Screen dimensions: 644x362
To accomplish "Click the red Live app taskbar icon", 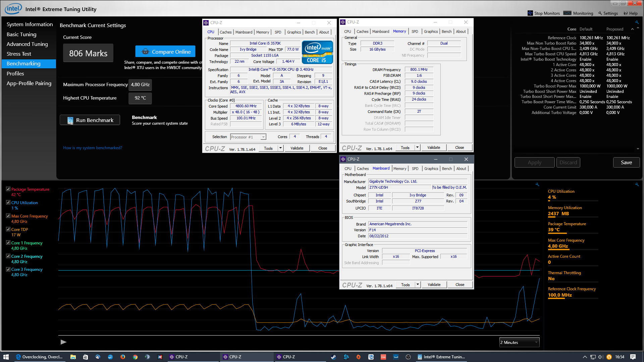I will (383, 357).
